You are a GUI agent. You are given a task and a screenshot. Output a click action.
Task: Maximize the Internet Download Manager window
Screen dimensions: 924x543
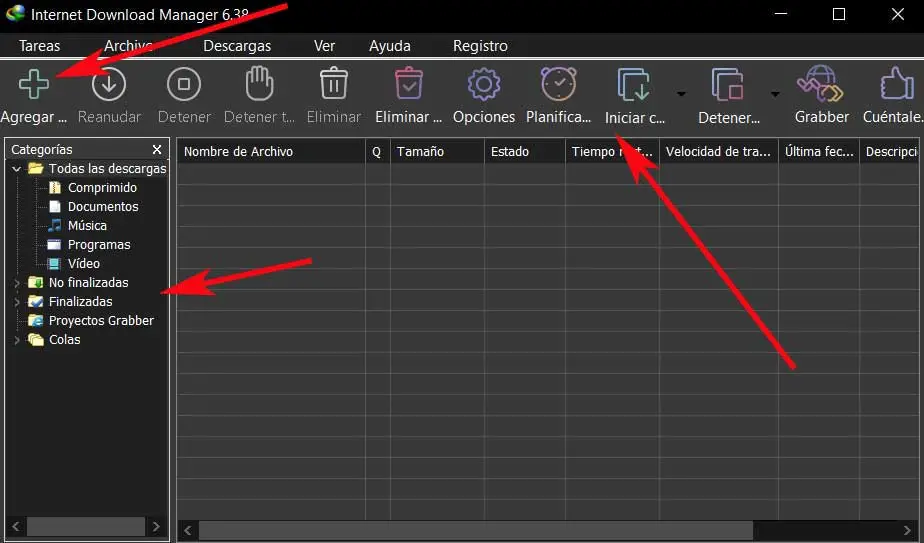pos(839,14)
